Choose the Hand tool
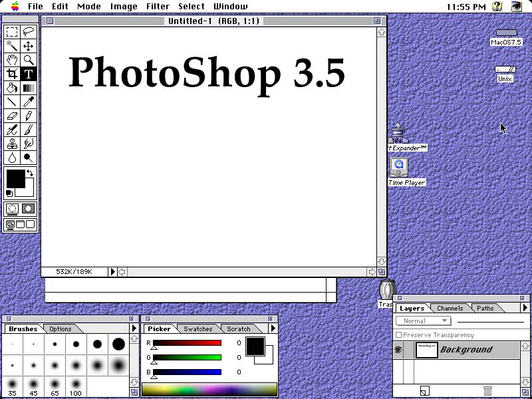Screen dimensions: 532x399 click(x=12, y=60)
